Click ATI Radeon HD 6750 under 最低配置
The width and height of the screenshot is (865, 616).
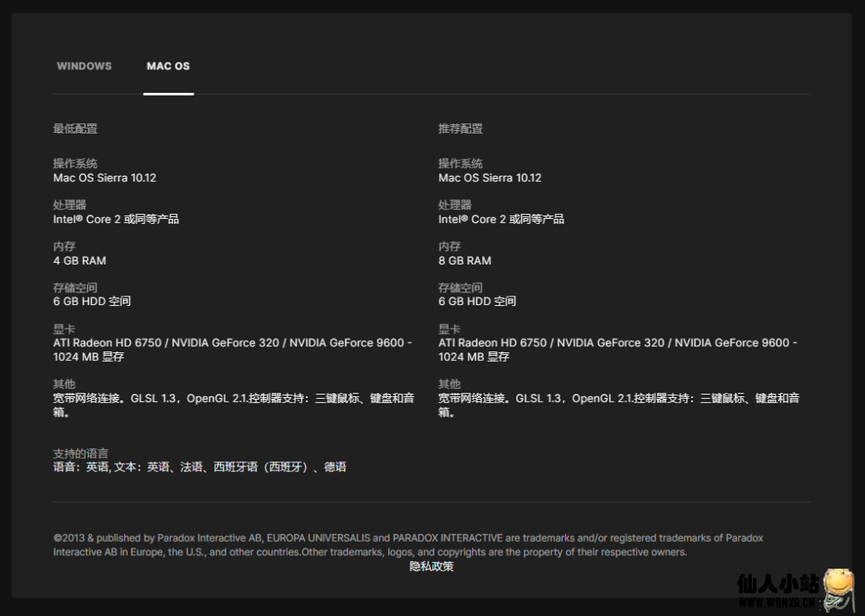[x=110, y=342]
